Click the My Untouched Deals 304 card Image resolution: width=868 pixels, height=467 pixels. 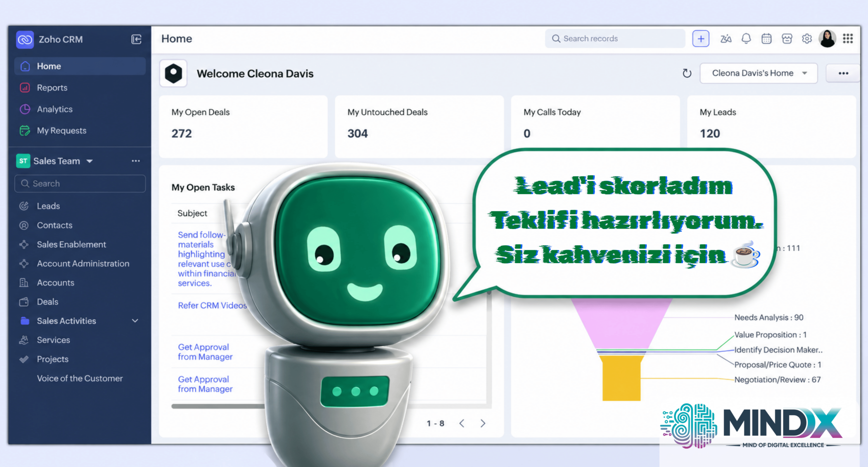click(x=419, y=127)
